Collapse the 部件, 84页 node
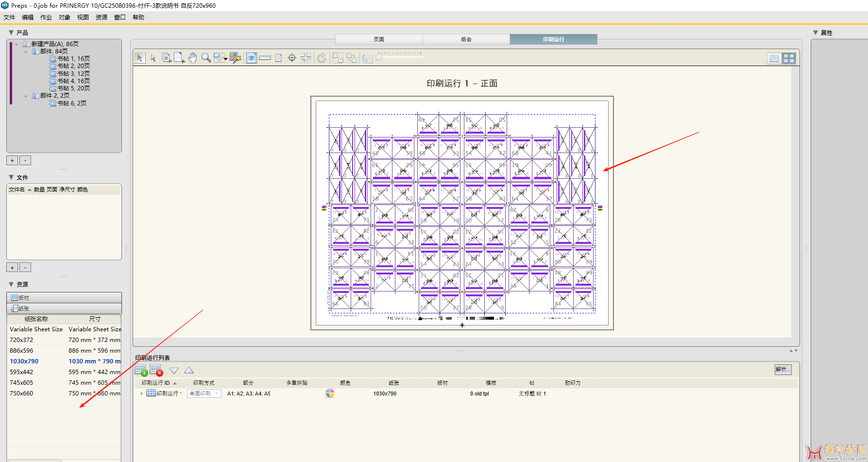Image resolution: width=868 pixels, height=462 pixels. click(x=26, y=51)
